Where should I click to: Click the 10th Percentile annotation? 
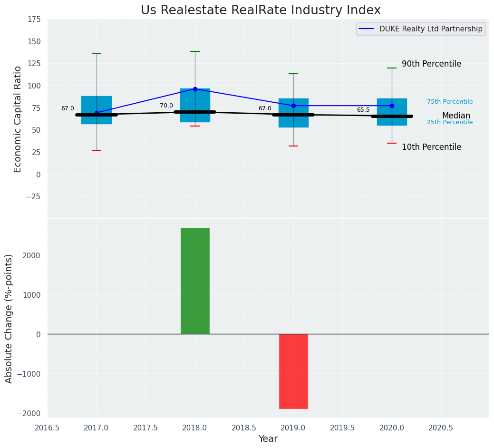coord(431,147)
